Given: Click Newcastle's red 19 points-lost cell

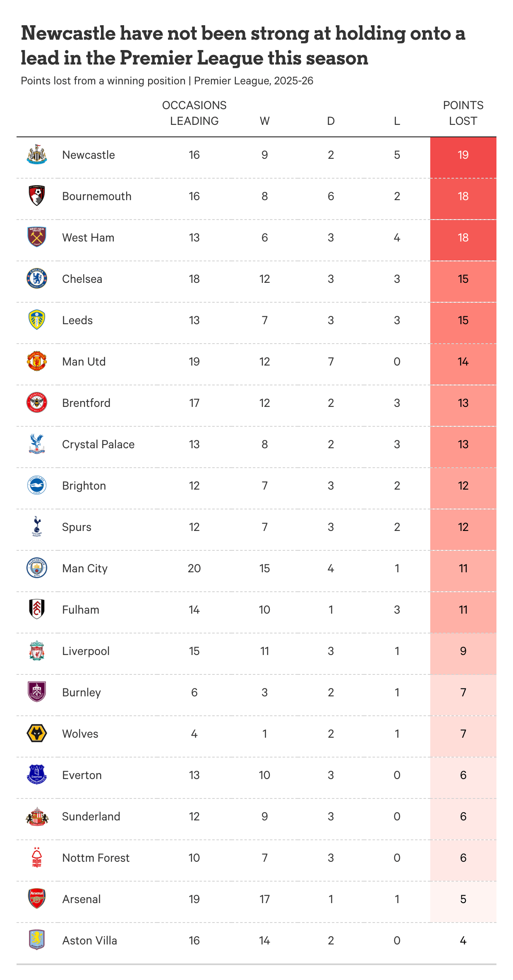Looking at the screenshot, I should pyautogui.click(x=463, y=155).
